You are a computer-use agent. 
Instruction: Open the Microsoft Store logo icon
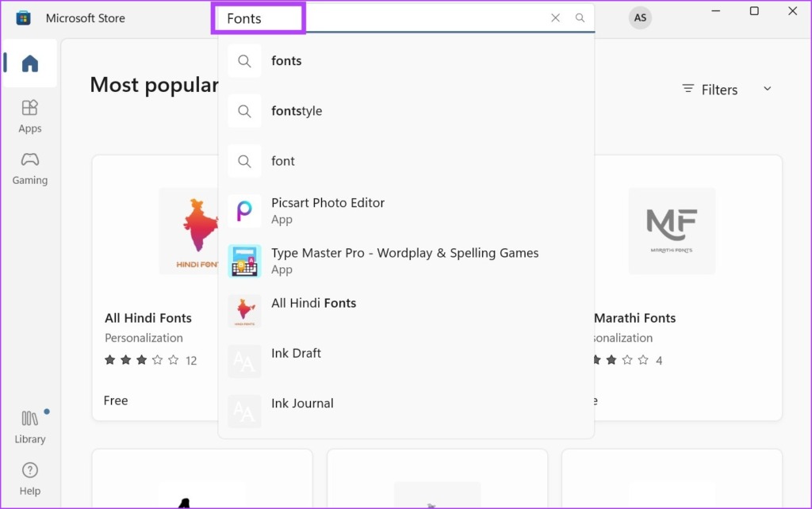[22, 17]
